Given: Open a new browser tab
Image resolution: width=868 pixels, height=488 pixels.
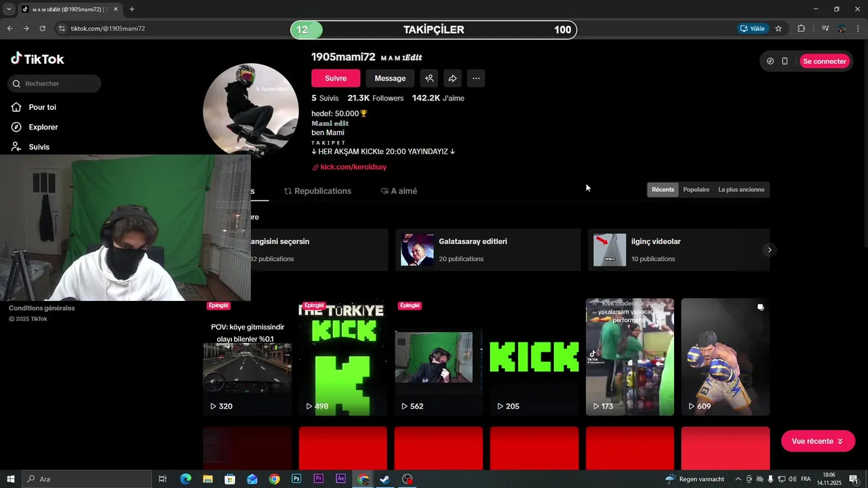Looking at the screenshot, I should coord(132,9).
